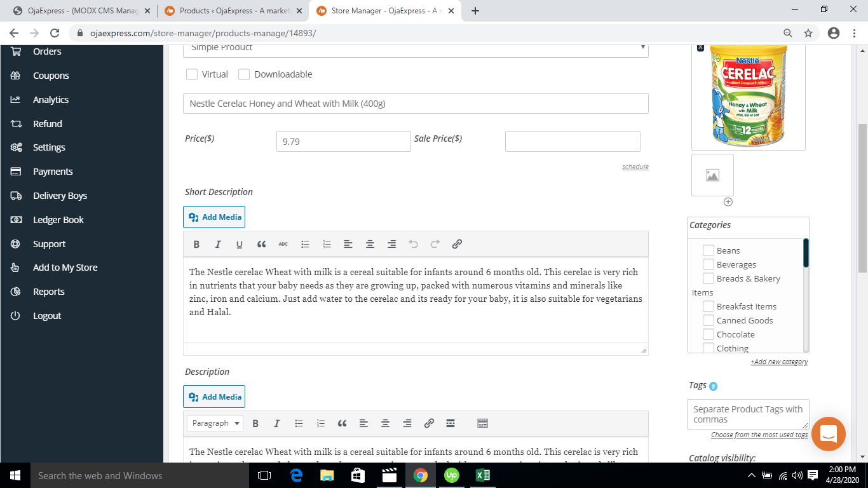The height and width of the screenshot is (488, 868).
Task: Apply bold in Description editor toolbar
Action: [255, 423]
